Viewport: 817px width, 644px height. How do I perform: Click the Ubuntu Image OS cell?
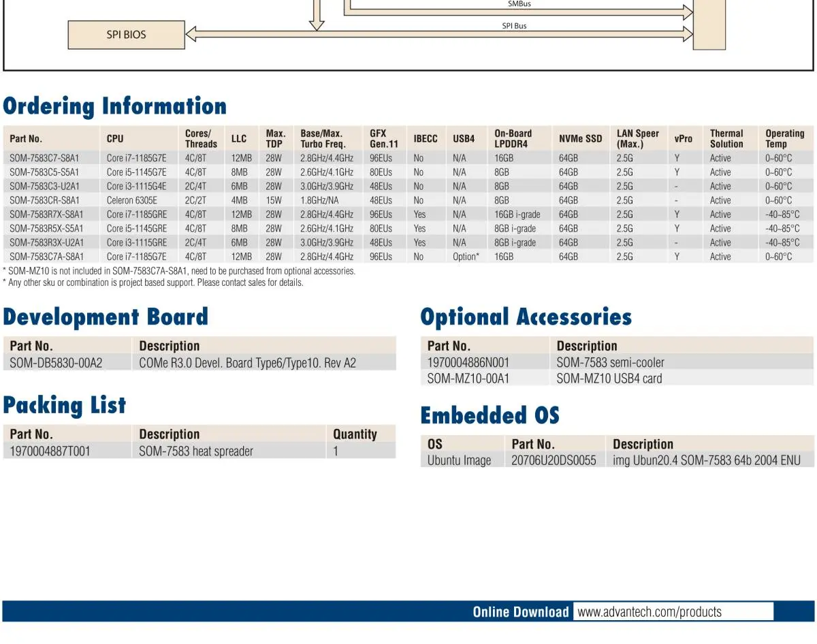point(459,460)
